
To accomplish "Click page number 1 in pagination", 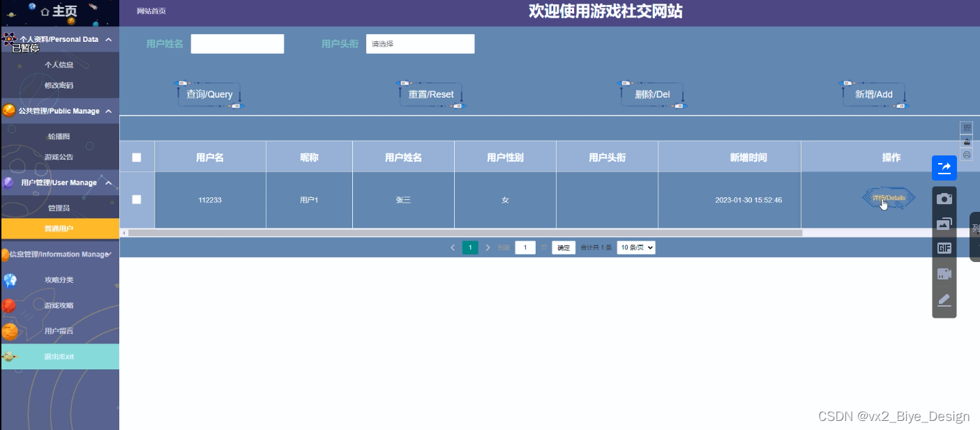I will [x=470, y=247].
